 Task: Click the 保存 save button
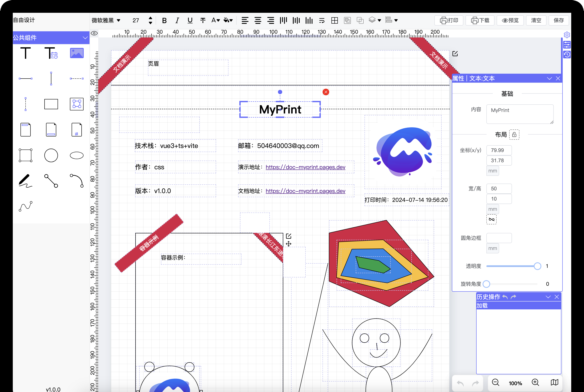click(x=558, y=20)
